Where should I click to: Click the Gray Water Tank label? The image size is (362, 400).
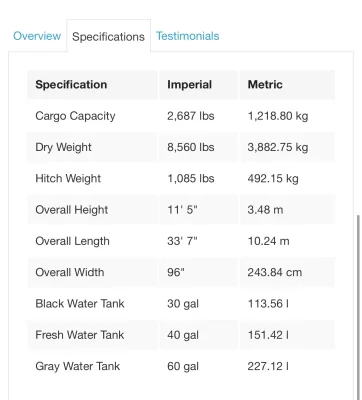77,366
